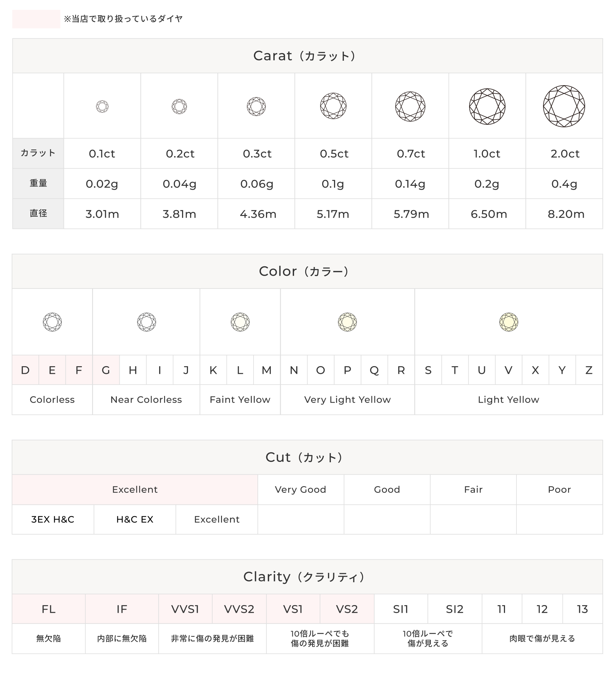Click the Very Good cut cell
Viewport: 616px width, 680px height.
301,490
